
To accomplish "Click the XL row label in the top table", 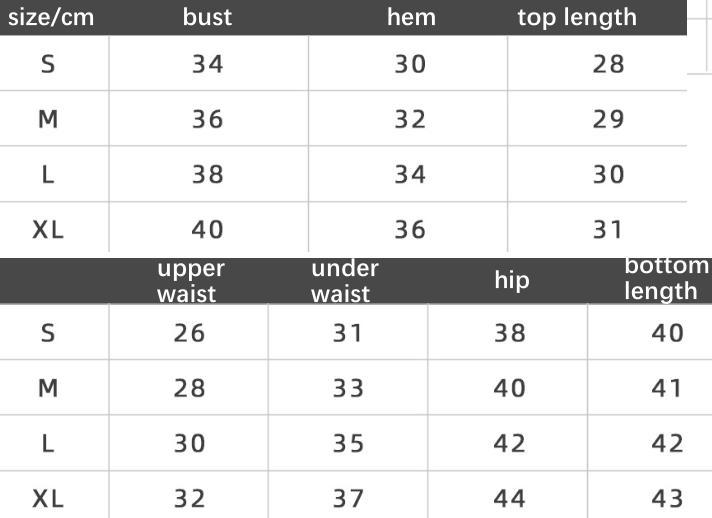I will pyautogui.click(x=48, y=230).
